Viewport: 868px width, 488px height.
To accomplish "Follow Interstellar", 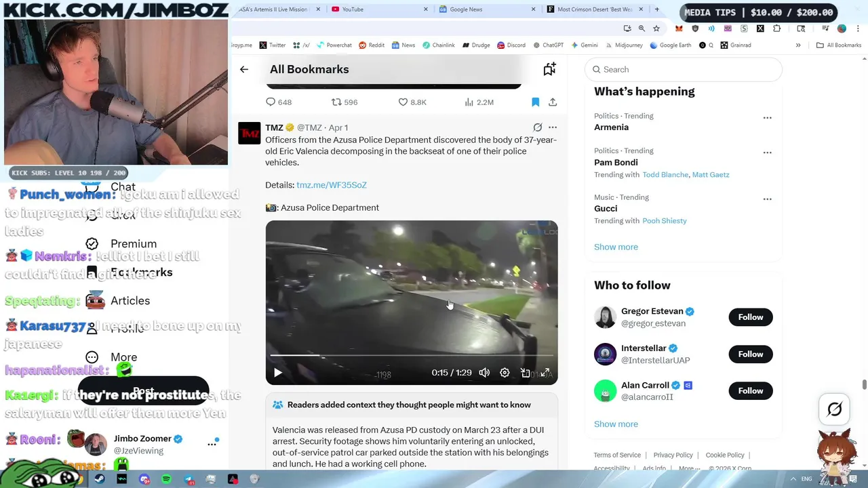I will [751, 354].
